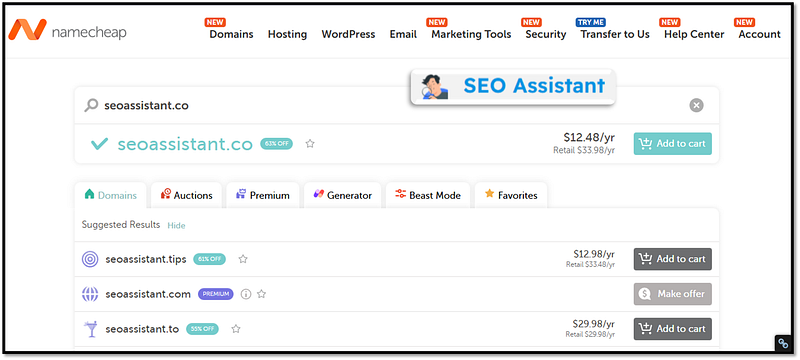Switch to the Auctions tab
This screenshot has width=800, height=360.
[x=186, y=195]
